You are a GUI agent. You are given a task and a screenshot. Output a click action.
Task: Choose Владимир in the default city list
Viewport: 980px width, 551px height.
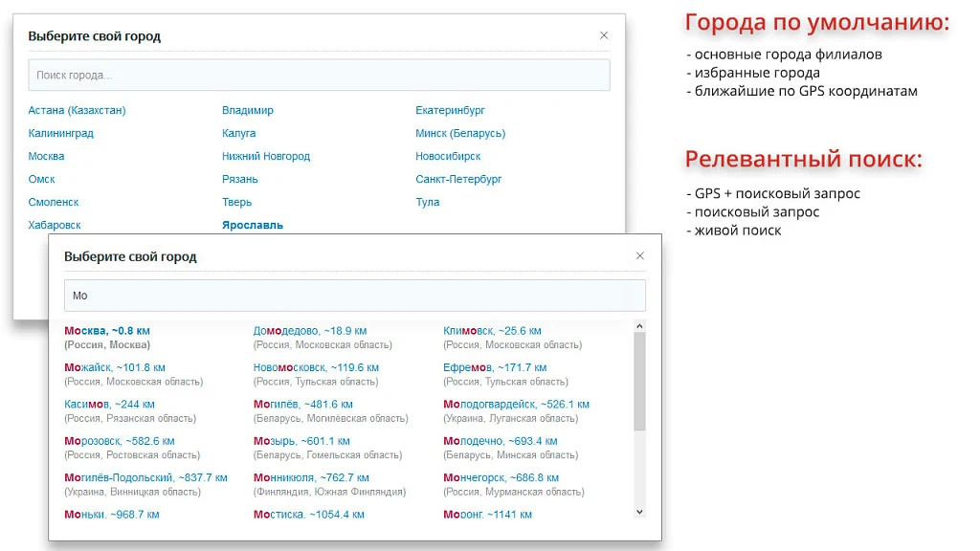coord(248,110)
